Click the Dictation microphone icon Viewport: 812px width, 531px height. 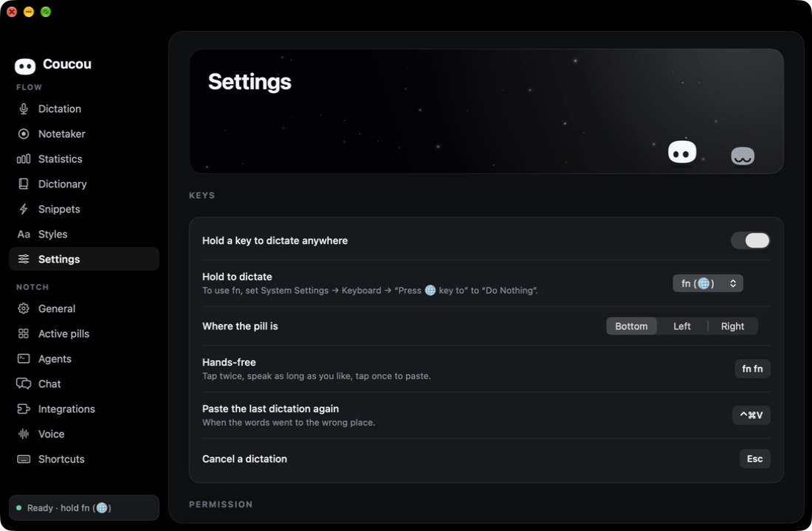(x=24, y=108)
